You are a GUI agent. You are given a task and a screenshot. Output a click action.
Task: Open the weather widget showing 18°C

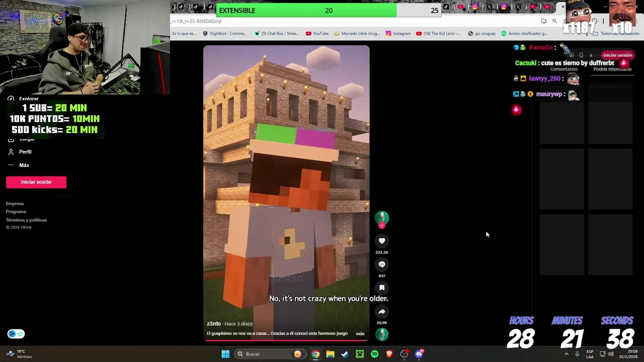pos(20,354)
